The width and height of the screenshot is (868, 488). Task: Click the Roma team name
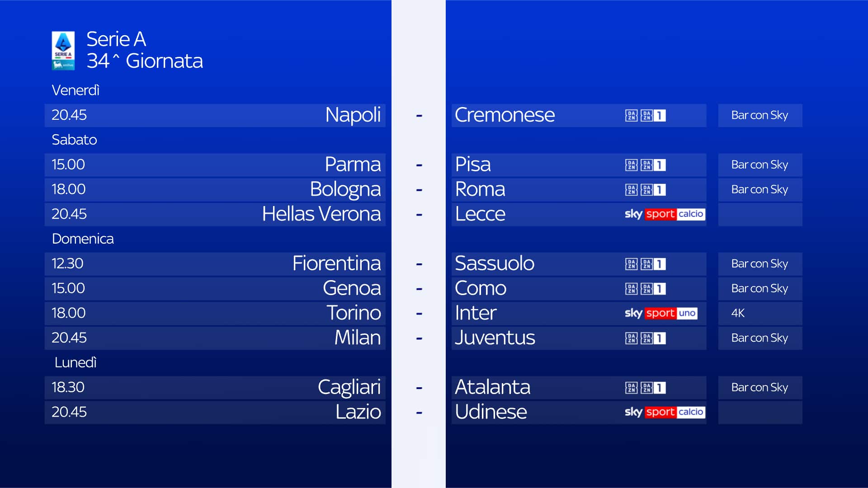point(480,189)
